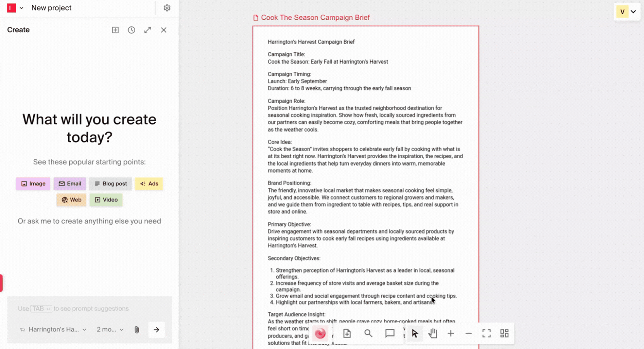Fit canvas to screen icon
This screenshot has width=644, height=349.
486,333
